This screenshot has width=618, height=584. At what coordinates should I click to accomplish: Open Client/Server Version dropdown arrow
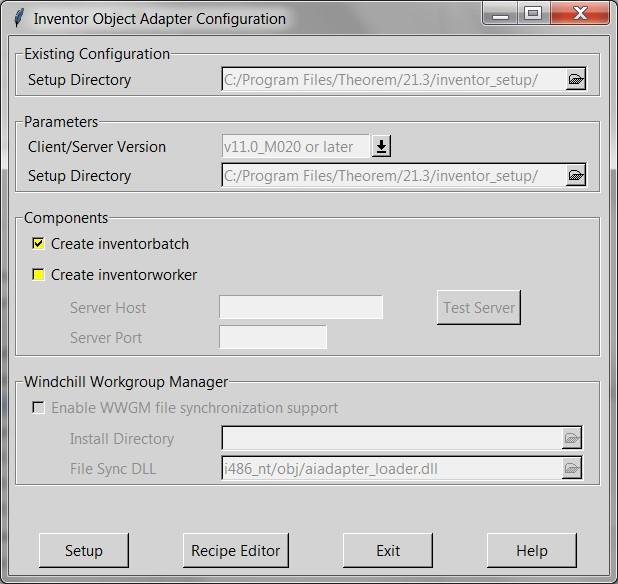[381, 146]
